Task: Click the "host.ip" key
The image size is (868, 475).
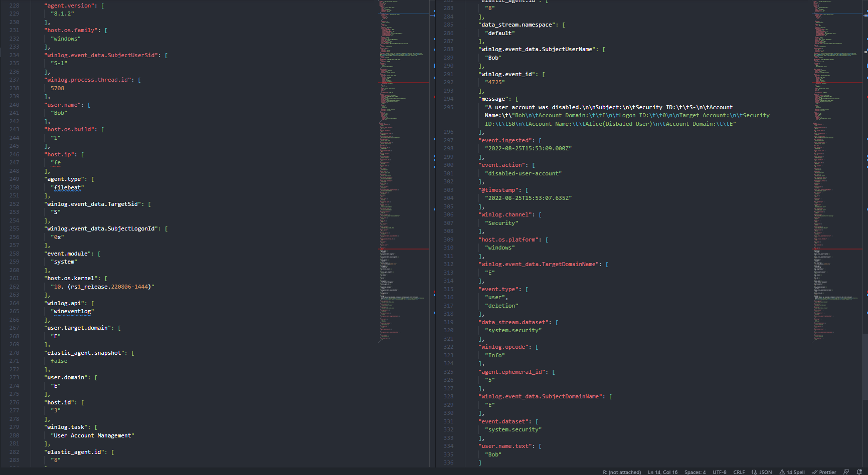Action: click(x=59, y=154)
